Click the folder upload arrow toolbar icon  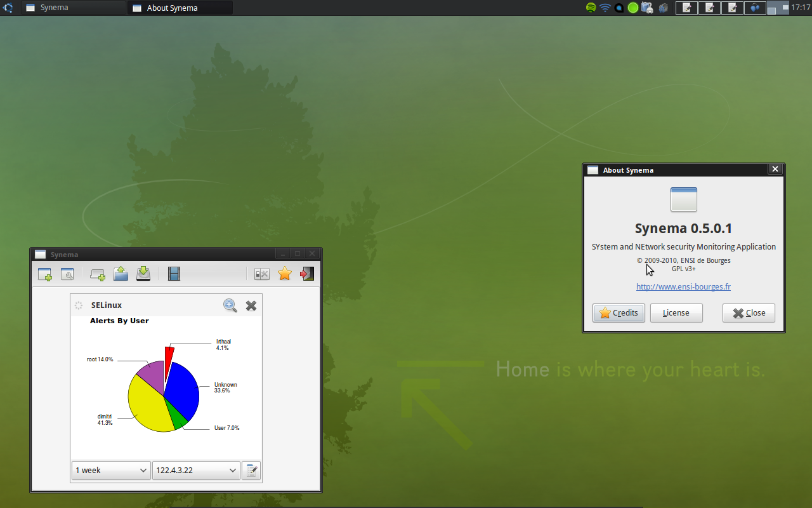[x=121, y=274]
